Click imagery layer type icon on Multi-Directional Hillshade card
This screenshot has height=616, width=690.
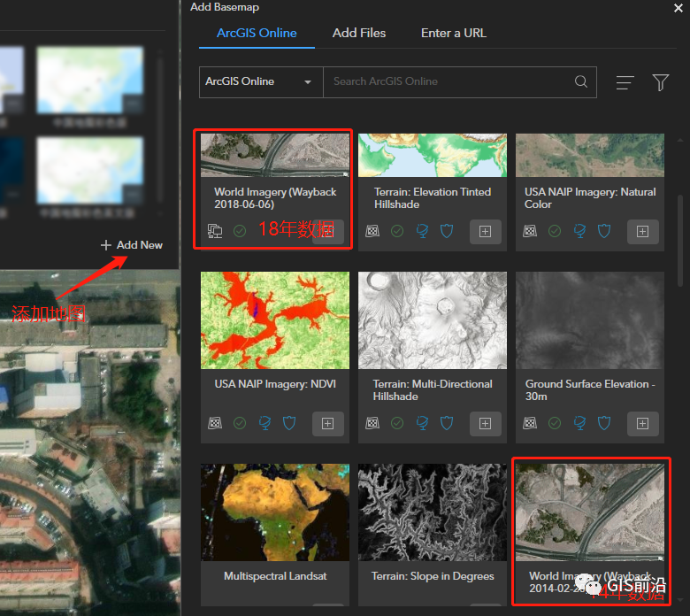(372, 423)
